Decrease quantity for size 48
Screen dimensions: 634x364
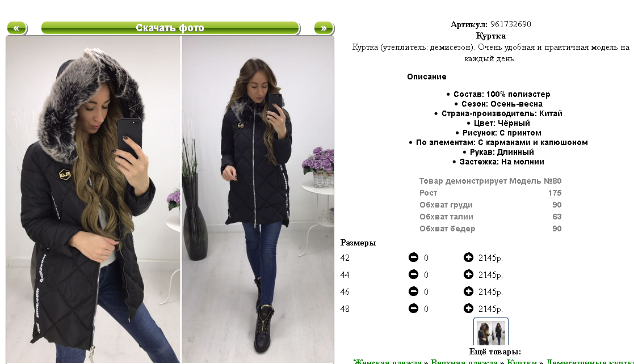point(413,308)
